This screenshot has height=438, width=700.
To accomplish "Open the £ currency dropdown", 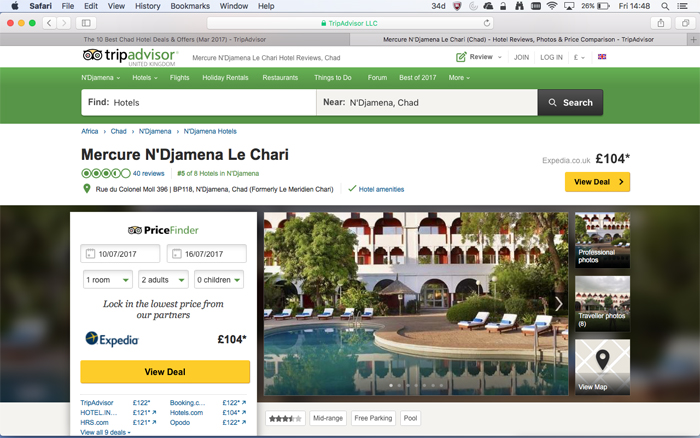I will pos(579,57).
